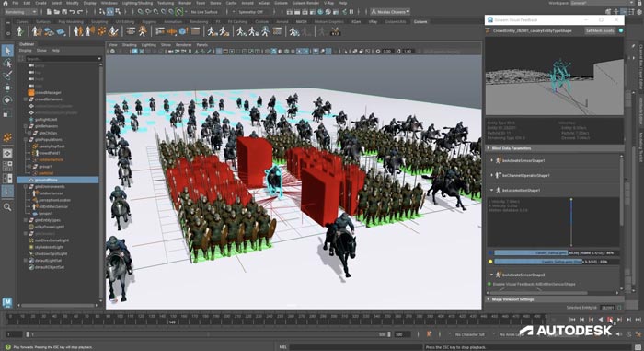This screenshot has height=351, width=644.
Task: Toggle the wireframe shading icon in viewport toolbar
Action: [x=268, y=52]
